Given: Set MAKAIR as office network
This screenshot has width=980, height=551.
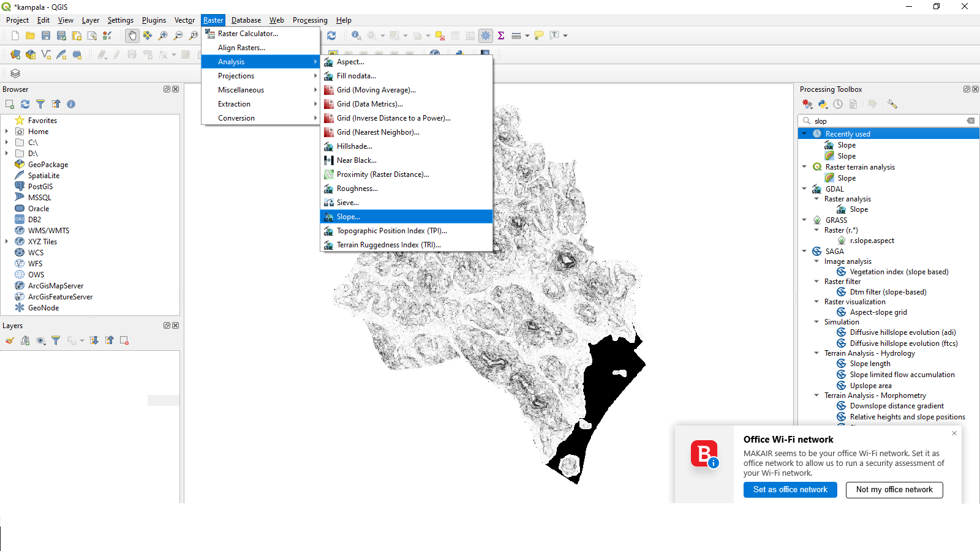Looking at the screenshot, I should tap(790, 490).
